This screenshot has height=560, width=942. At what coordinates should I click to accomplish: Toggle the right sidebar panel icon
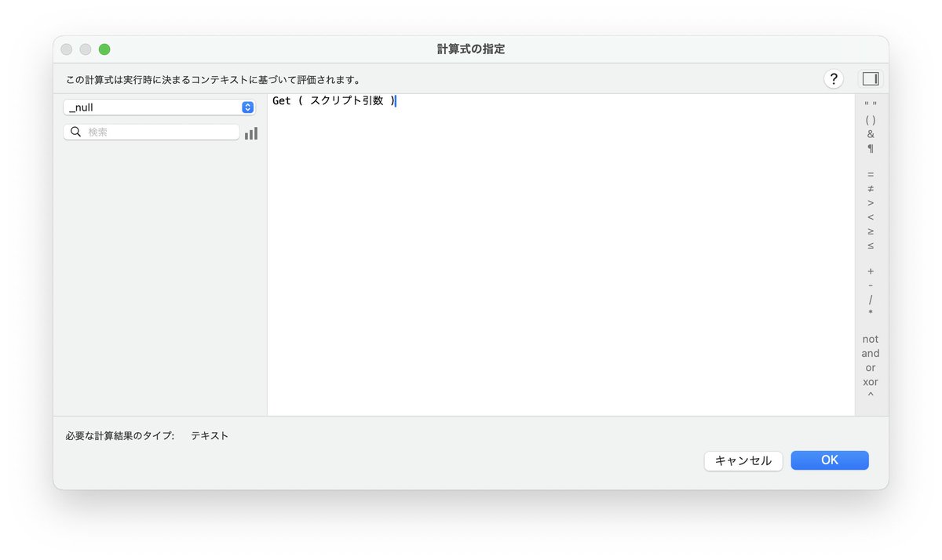(870, 78)
